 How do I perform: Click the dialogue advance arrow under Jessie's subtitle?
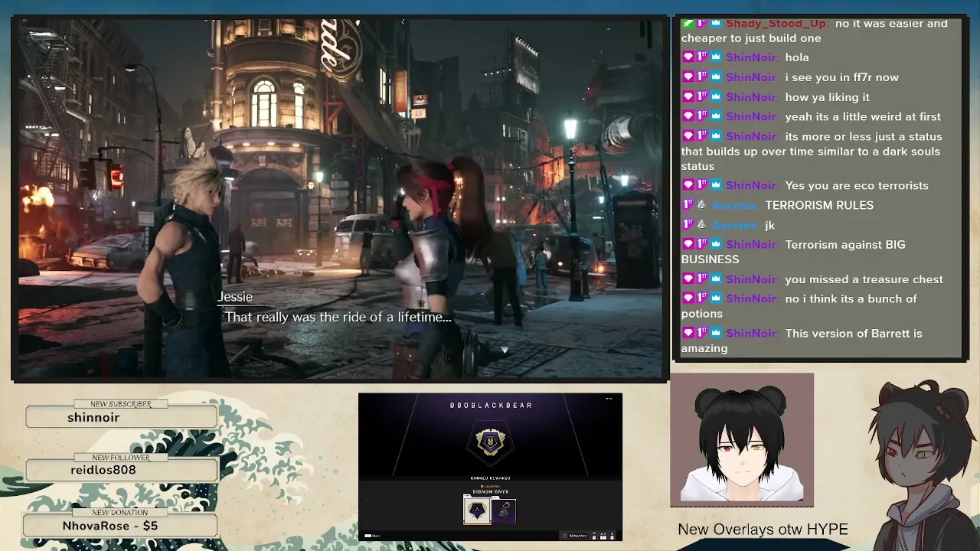pos(505,350)
